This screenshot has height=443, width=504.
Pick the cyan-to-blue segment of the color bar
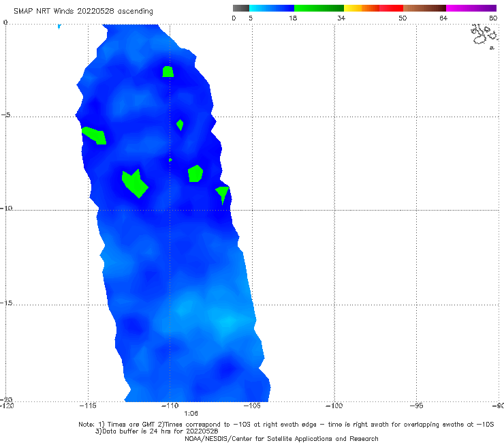(x=272, y=8)
